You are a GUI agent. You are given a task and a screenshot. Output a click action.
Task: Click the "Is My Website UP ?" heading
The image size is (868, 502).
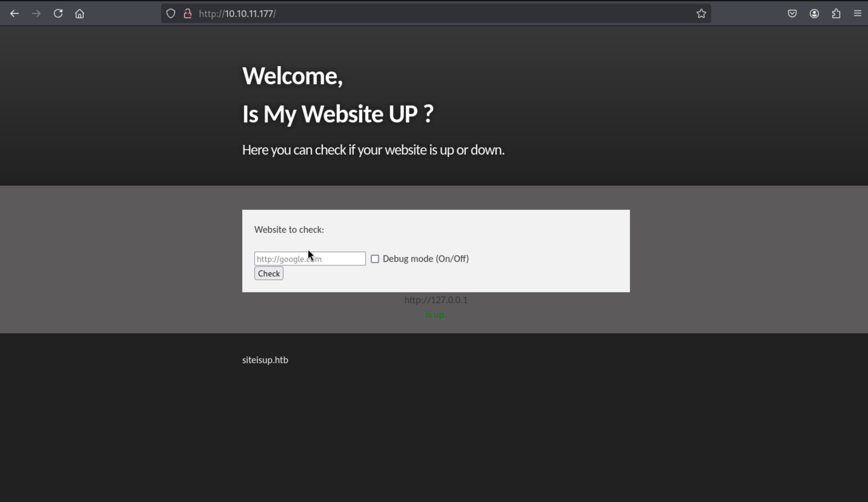pos(338,114)
